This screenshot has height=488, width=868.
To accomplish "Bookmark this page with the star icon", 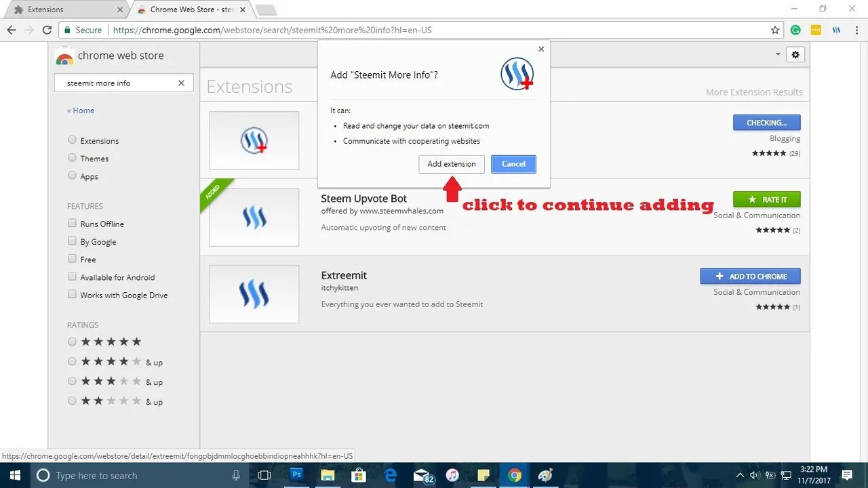I will (x=775, y=30).
